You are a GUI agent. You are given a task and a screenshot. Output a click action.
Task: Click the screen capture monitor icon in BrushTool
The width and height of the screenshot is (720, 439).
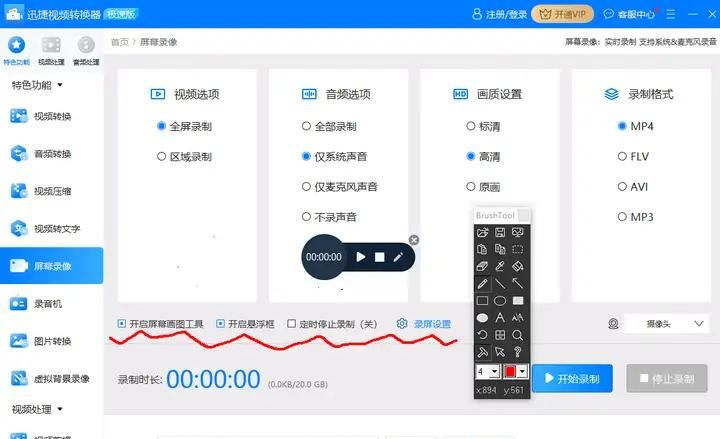click(x=518, y=232)
